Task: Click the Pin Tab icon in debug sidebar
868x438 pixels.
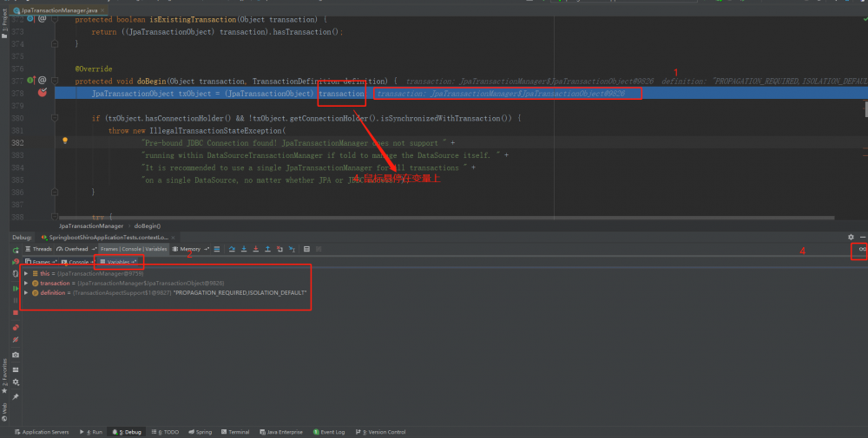Action: pyautogui.click(x=16, y=396)
